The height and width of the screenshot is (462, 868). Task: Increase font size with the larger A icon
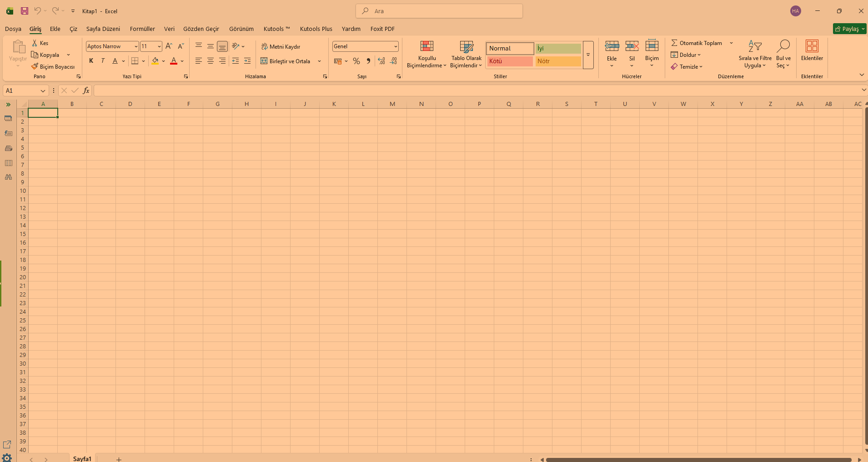pos(169,46)
